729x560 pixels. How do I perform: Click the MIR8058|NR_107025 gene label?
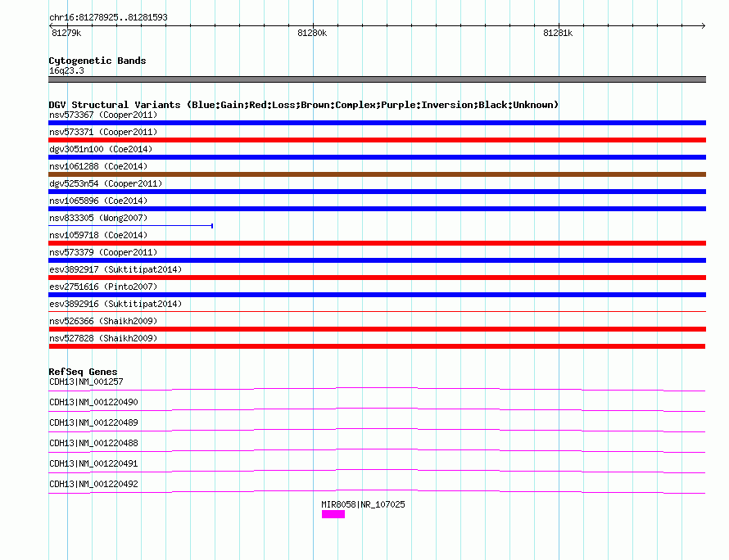[363, 504]
